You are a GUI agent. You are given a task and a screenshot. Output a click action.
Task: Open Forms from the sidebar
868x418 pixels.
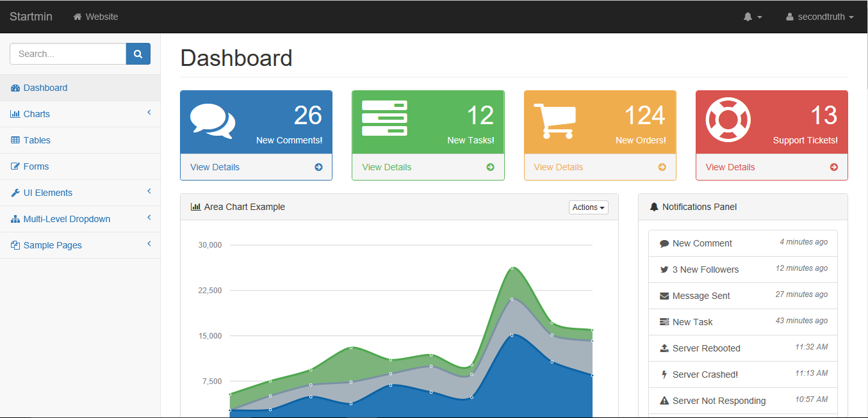coord(36,166)
